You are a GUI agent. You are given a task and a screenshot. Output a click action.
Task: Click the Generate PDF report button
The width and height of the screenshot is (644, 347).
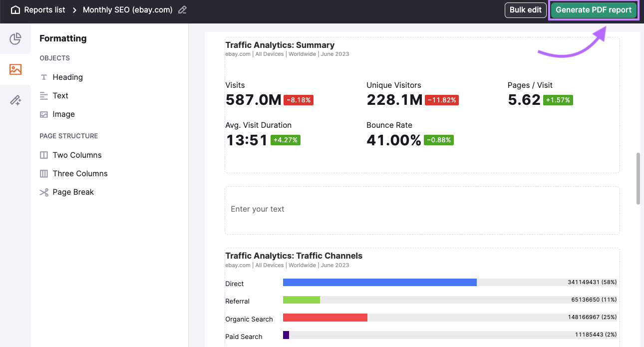(593, 9)
